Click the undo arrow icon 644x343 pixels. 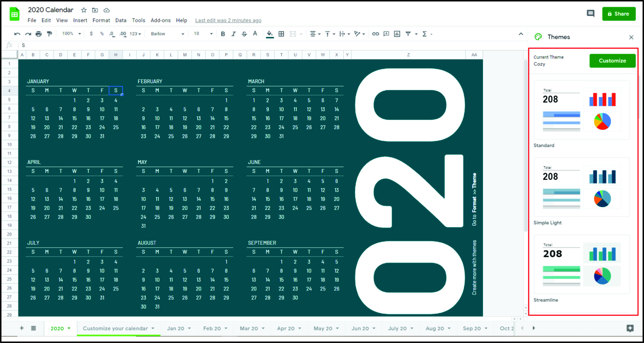click(17, 34)
